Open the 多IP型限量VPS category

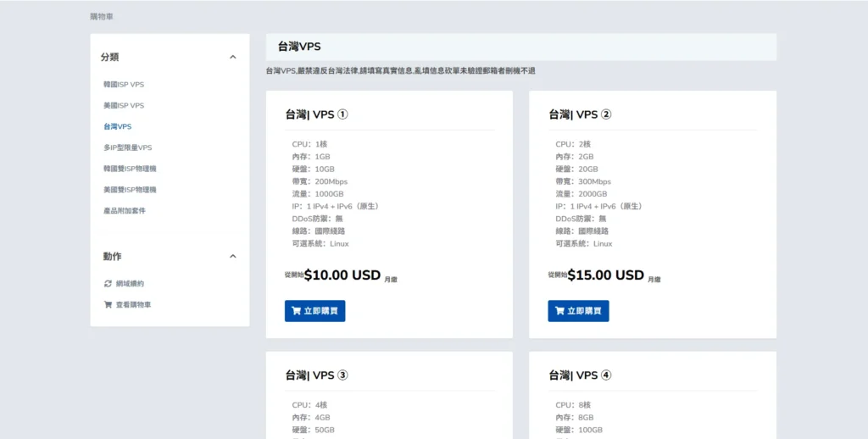click(x=127, y=147)
